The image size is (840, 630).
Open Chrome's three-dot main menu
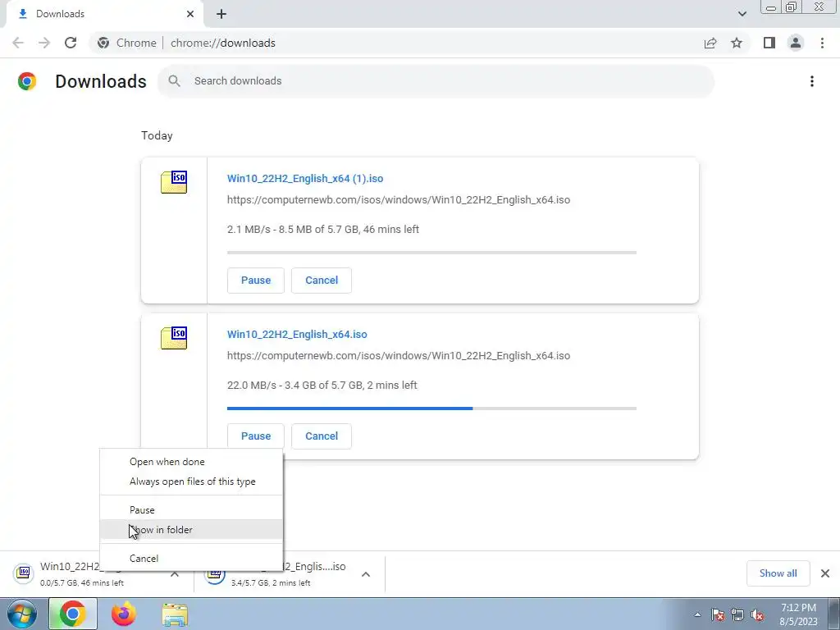click(822, 43)
